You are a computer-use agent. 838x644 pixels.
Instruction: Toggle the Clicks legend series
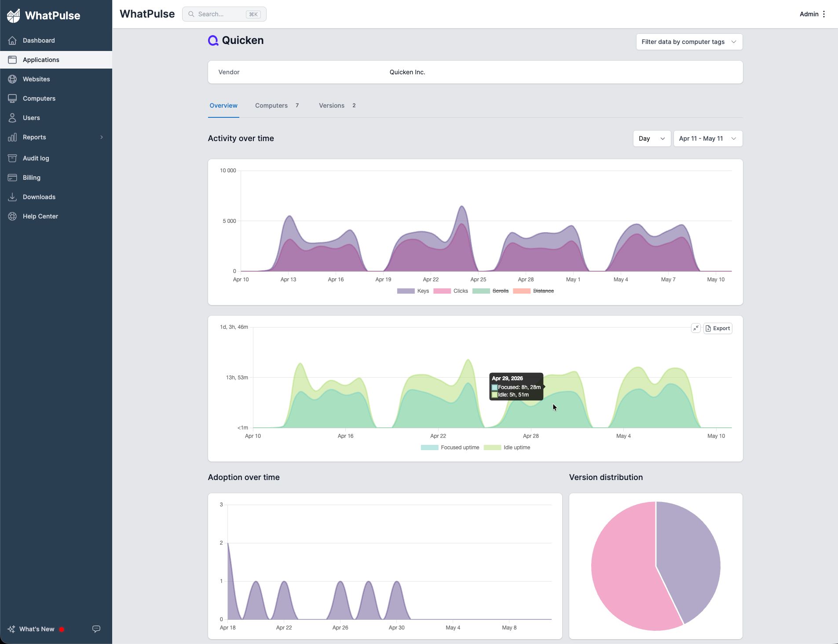coord(451,291)
